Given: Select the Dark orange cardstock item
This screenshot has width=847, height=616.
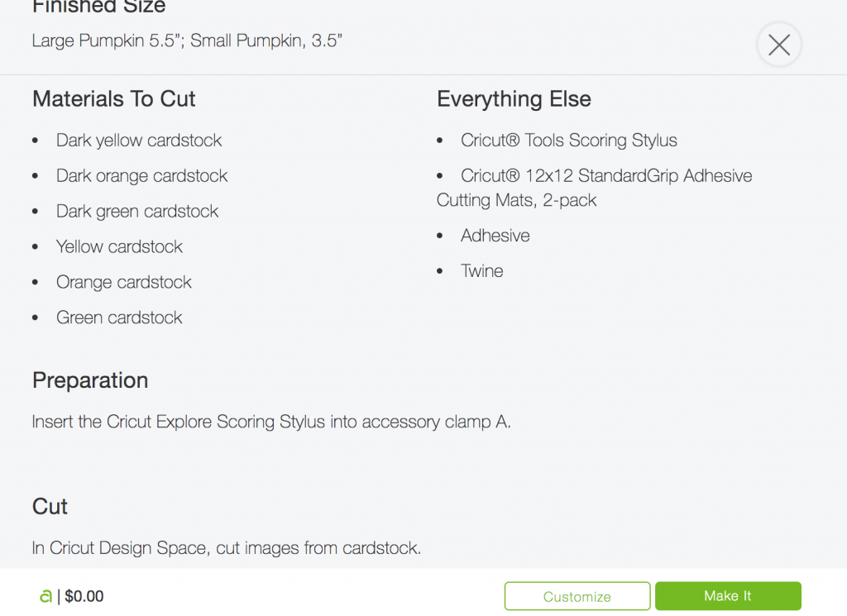Looking at the screenshot, I should click(141, 176).
